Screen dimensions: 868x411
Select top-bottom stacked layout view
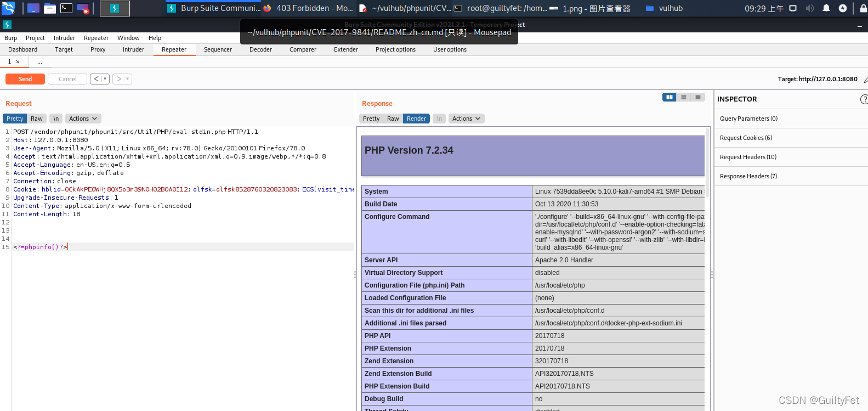coord(683,97)
